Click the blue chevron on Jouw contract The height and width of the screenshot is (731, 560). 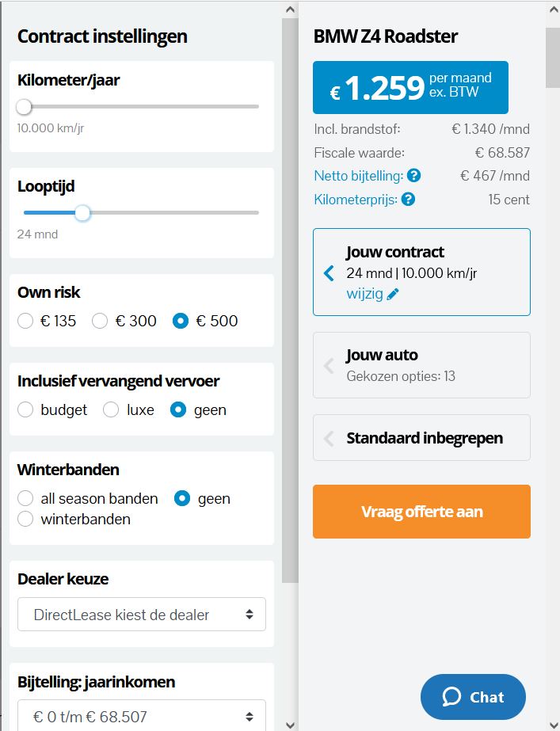[330, 273]
